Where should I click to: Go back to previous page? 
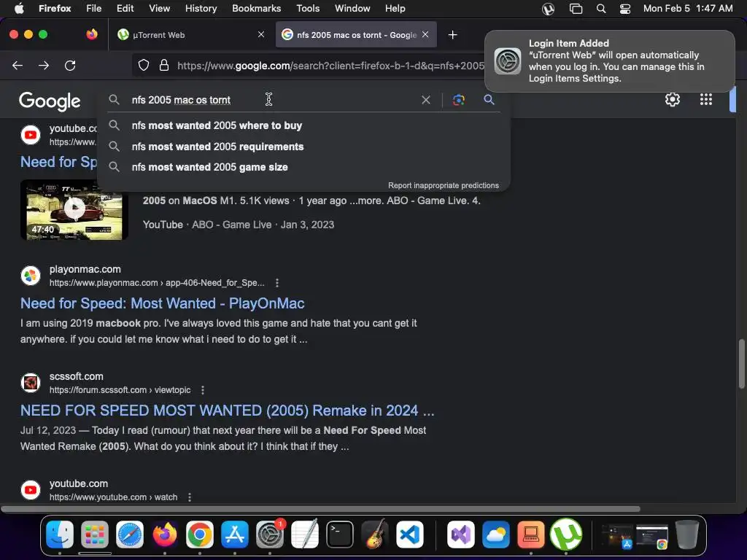point(18,65)
